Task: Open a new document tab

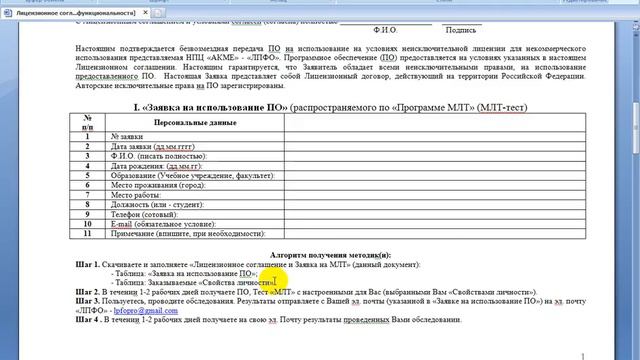Action: pos(158,13)
